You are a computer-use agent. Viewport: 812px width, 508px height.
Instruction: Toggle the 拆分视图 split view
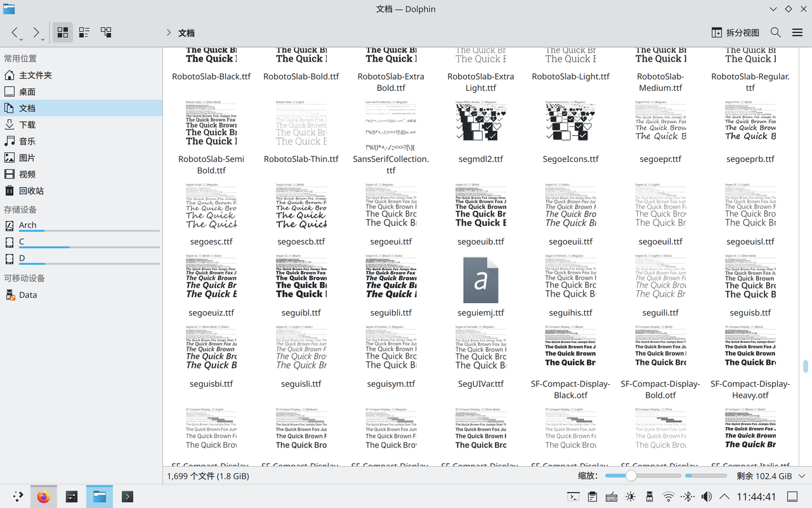point(735,32)
